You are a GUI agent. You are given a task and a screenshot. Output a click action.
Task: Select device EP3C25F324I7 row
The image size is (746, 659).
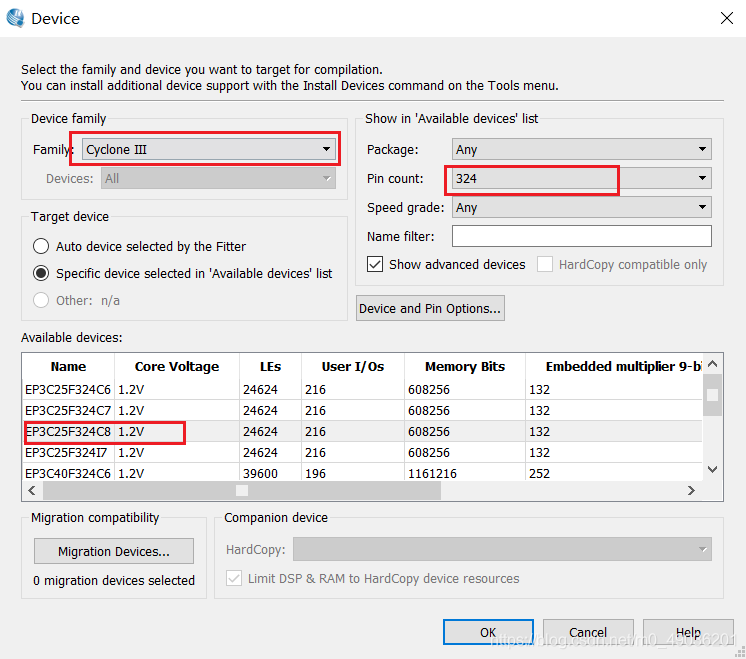(362, 452)
